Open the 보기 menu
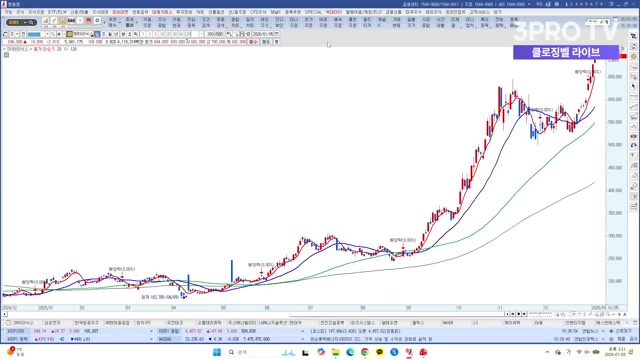 pyautogui.click(x=498, y=12)
